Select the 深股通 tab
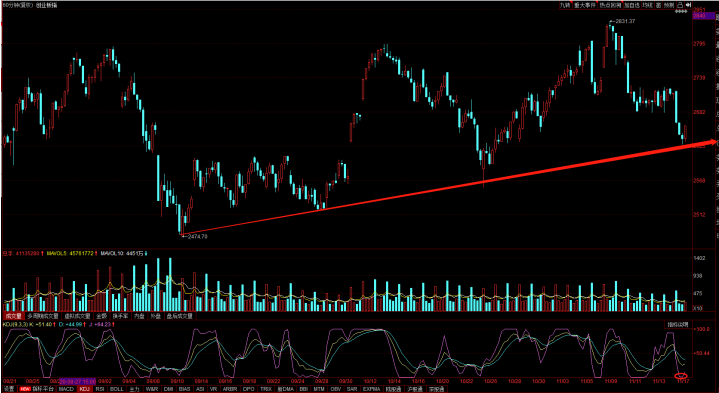This screenshot has height=393, width=719. click(x=437, y=389)
